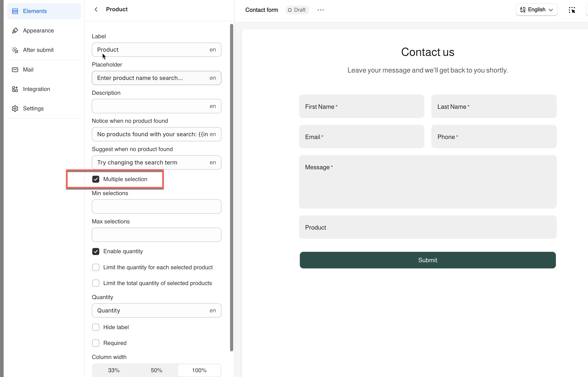Click the Submit button in form preview
588x377 pixels.
pyautogui.click(x=427, y=260)
